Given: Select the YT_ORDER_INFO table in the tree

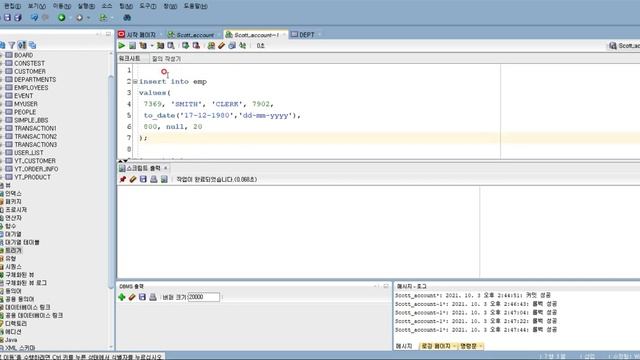Looking at the screenshot, I should 36,169.
